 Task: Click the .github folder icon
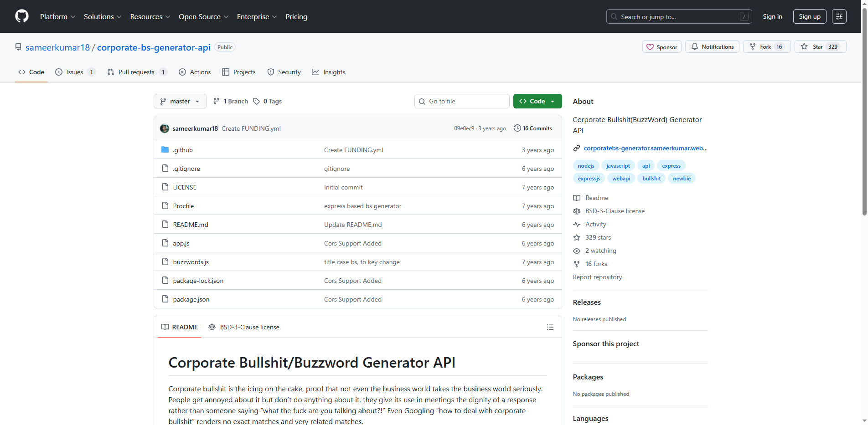pyautogui.click(x=165, y=149)
